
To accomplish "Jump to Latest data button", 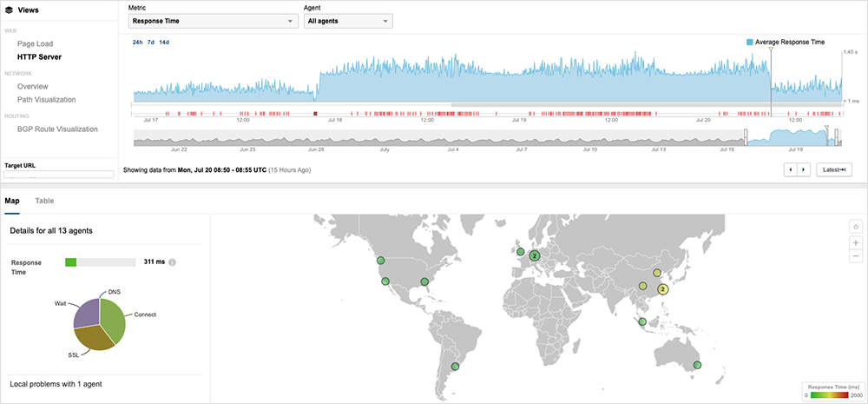I will point(834,170).
